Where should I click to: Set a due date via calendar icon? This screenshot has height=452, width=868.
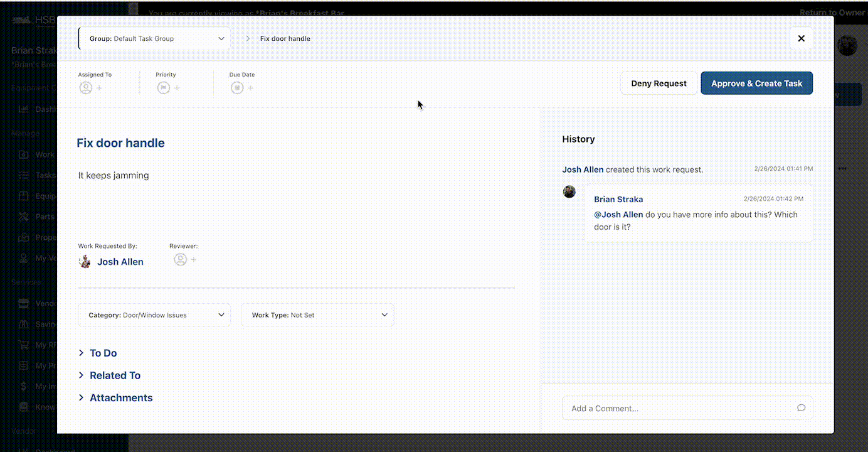tap(237, 88)
